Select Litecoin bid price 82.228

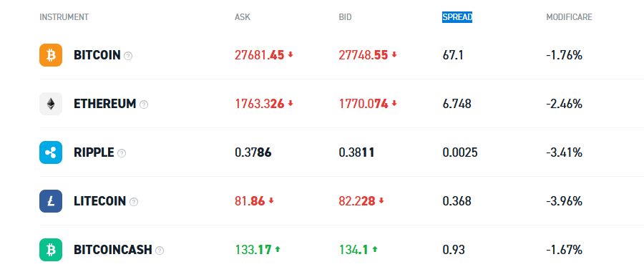tap(357, 201)
